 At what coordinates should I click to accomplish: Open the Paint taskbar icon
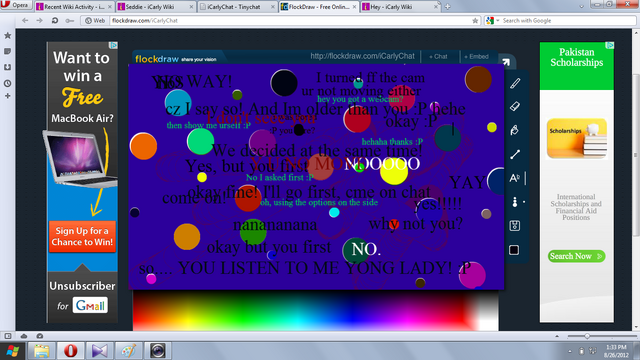tap(129, 351)
